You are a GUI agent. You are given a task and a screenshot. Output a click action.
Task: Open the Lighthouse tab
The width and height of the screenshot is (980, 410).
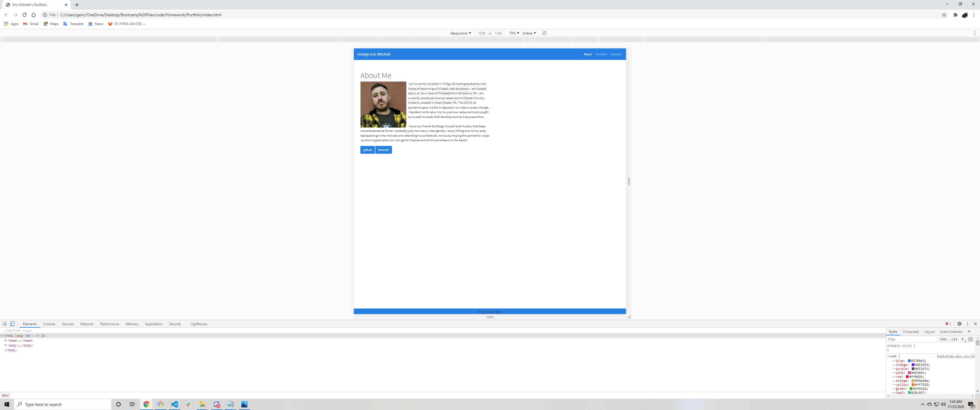tap(199, 324)
